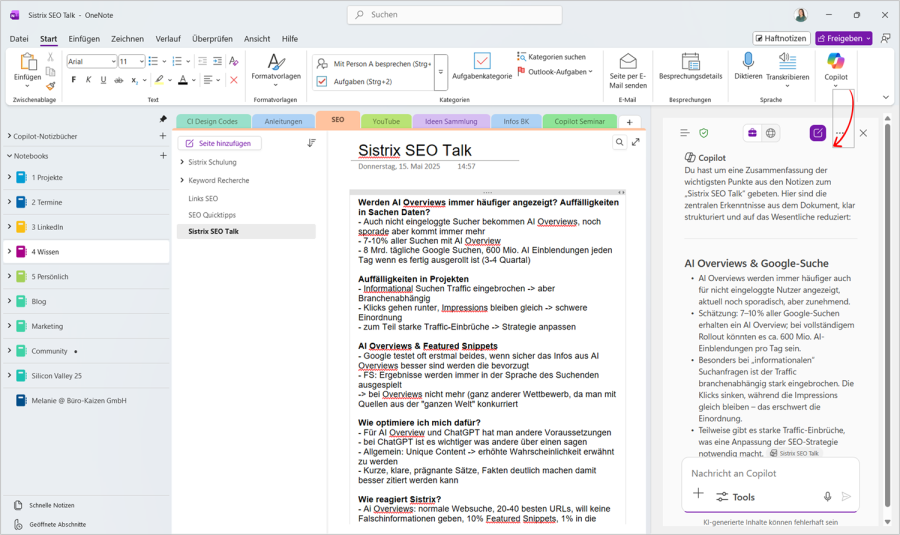Expand the Keyword Recherche page group
The image size is (900, 535).
(x=182, y=180)
